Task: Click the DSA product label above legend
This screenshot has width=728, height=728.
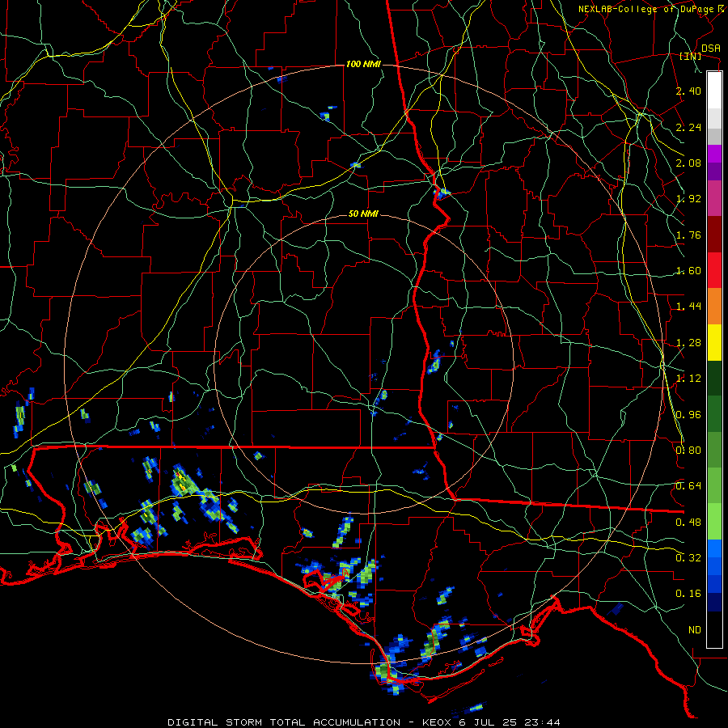Action: tap(711, 49)
